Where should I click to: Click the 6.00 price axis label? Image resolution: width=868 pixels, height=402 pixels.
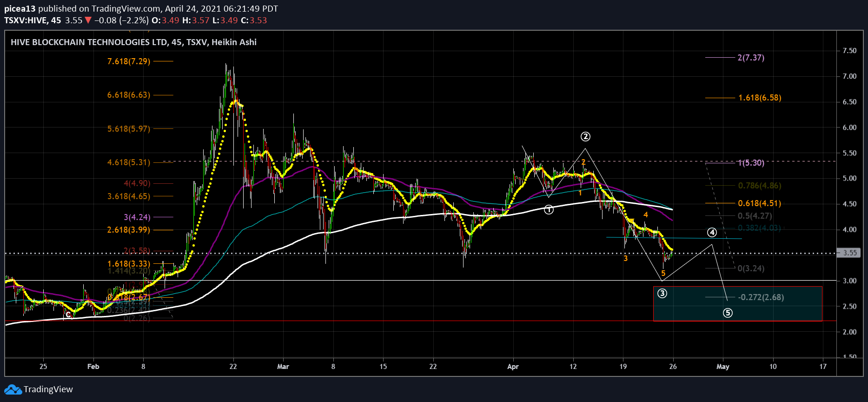[849, 127]
